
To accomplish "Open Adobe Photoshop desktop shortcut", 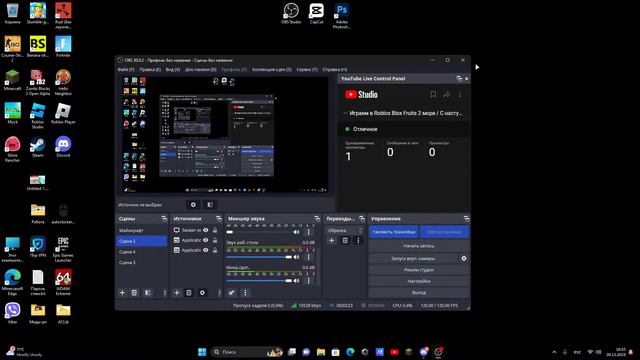I will click(x=342, y=16).
